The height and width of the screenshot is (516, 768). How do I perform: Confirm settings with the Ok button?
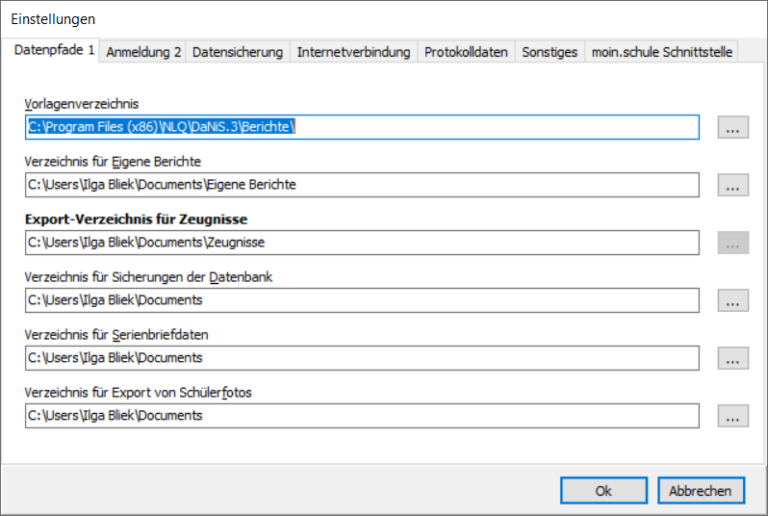tap(603, 491)
